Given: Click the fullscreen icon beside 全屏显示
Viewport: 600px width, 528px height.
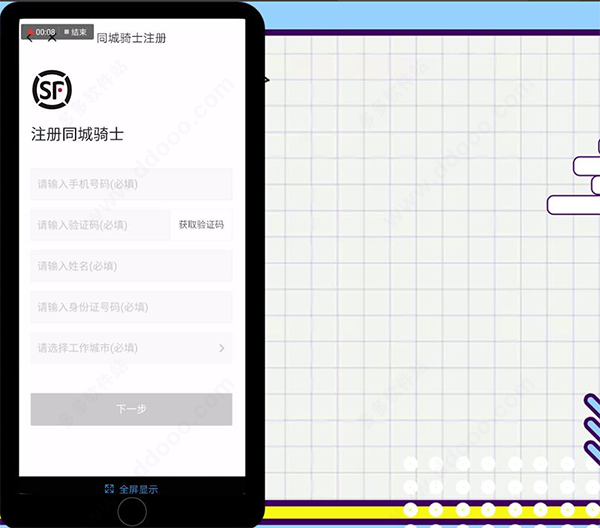Looking at the screenshot, I should click(x=109, y=489).
